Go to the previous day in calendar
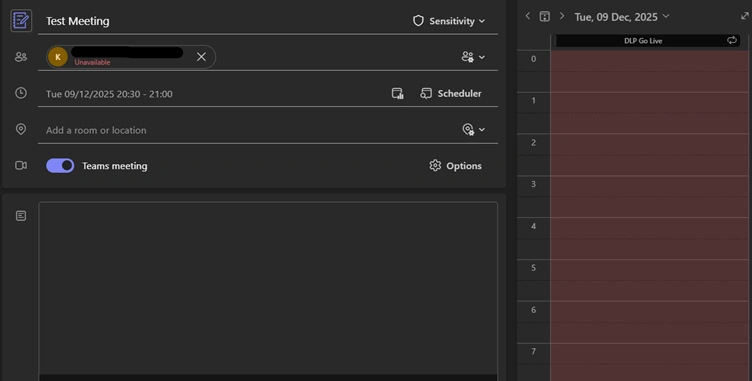752x381 pixels. pyautogui.click(x=528, y=16)
